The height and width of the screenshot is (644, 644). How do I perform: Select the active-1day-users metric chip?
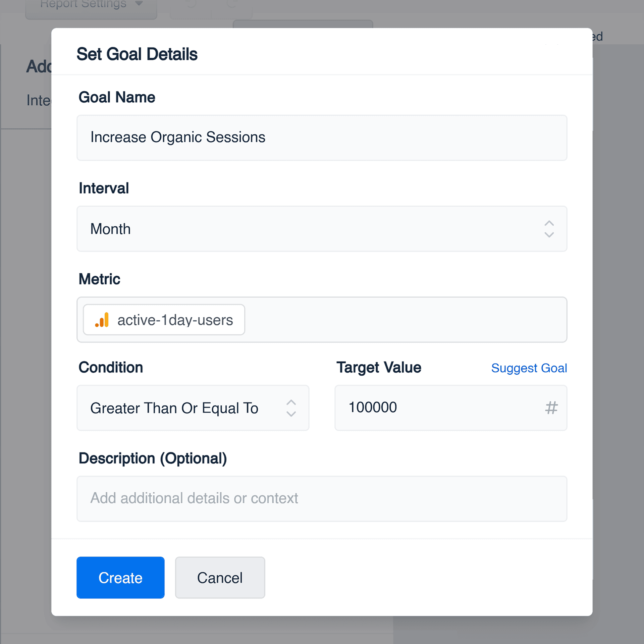(x=164, y=320)
